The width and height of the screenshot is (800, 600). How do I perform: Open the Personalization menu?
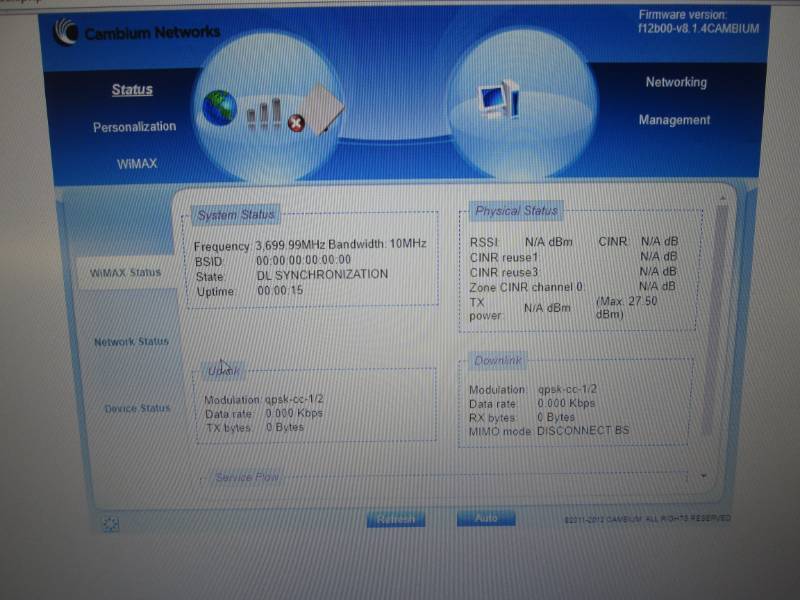pos(134,127)
